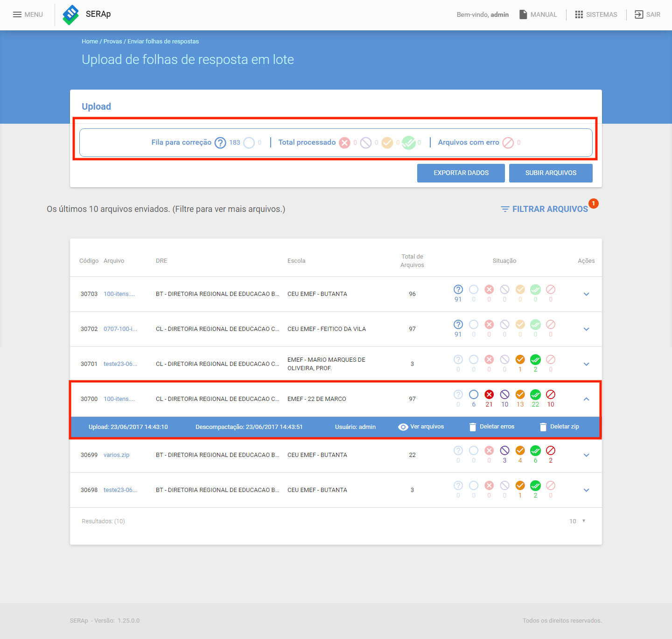Expand row 30698 details chevron
This screenshot has height=639, width=672.
pos(587,490)
